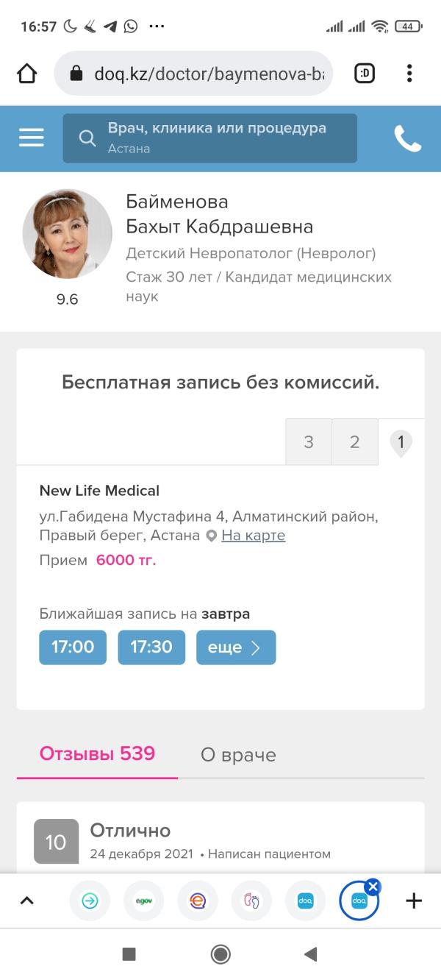
Task: Go to browser home page
Action: (26, 74)
